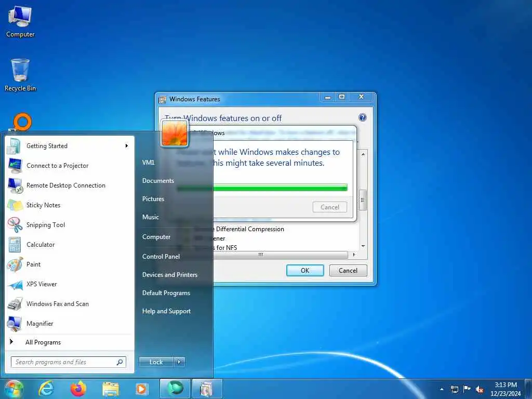The height and width of the screenshot is (399, 532).
Task: Show hidden system tray icons
Action: click(x=442, y=389)
